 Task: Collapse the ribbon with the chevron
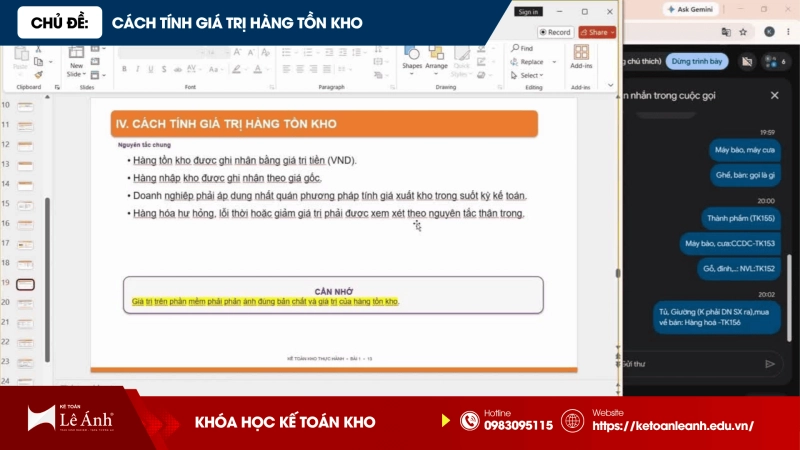(x=611, y=85)
